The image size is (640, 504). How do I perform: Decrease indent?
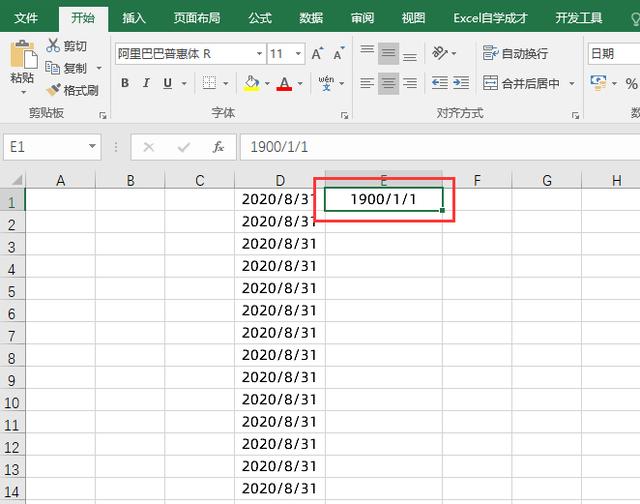pos(440,83)
